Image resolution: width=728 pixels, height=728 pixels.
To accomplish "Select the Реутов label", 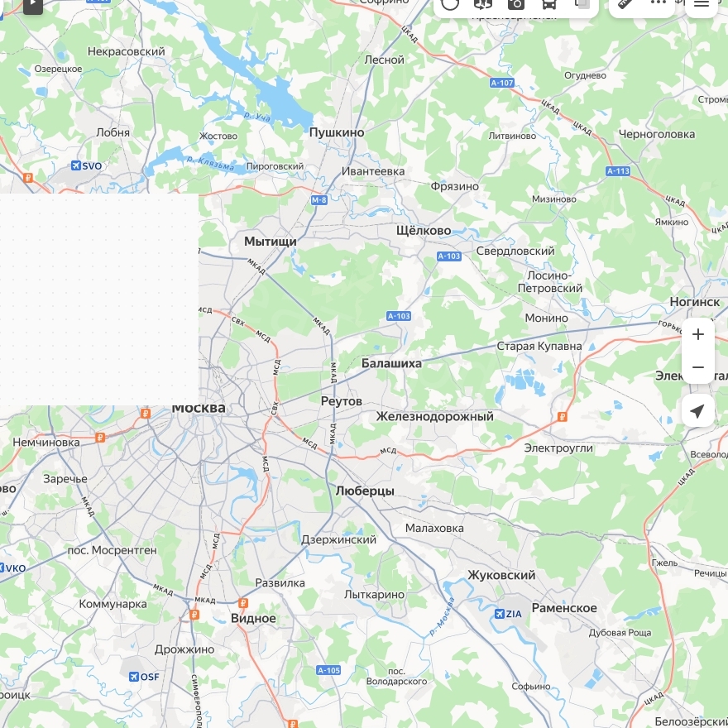I will [x=341, y=401].
